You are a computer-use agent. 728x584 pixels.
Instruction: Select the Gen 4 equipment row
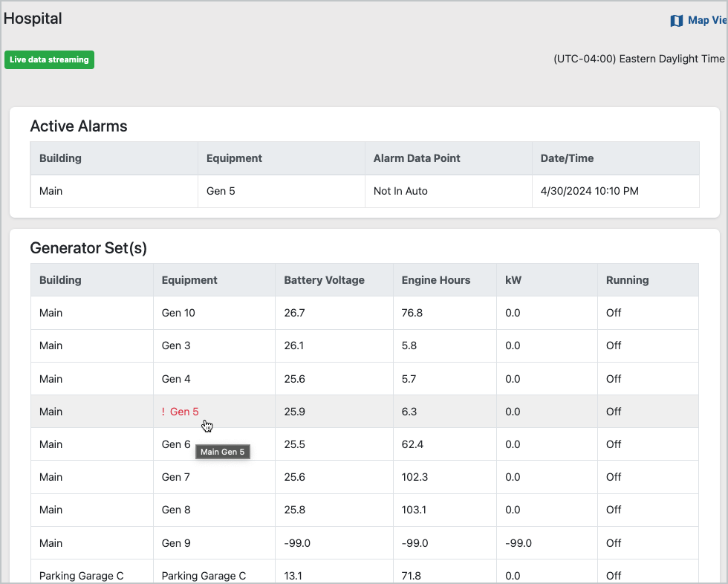click(176, 379)
